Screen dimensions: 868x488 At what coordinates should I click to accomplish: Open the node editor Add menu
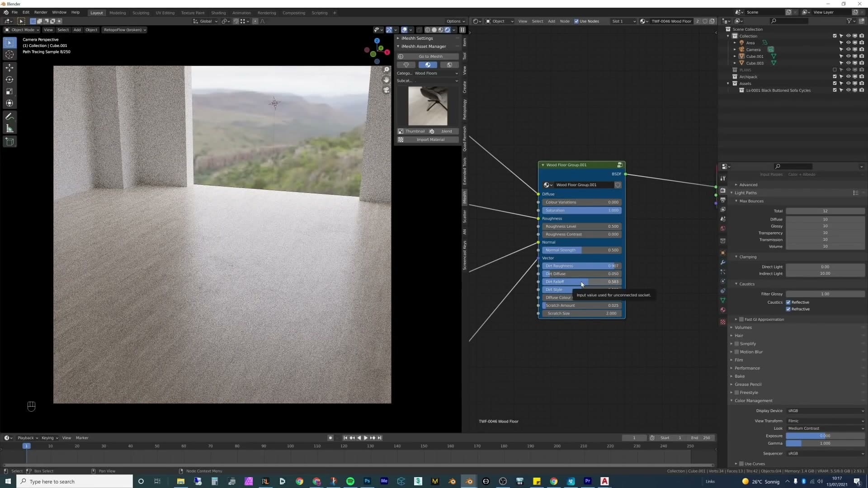[552, 21]
